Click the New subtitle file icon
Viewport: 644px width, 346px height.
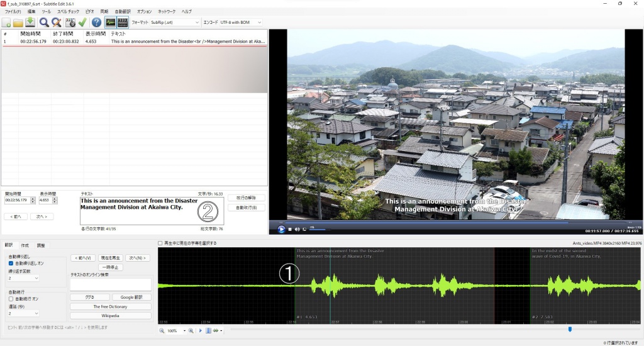coord(6,22)
